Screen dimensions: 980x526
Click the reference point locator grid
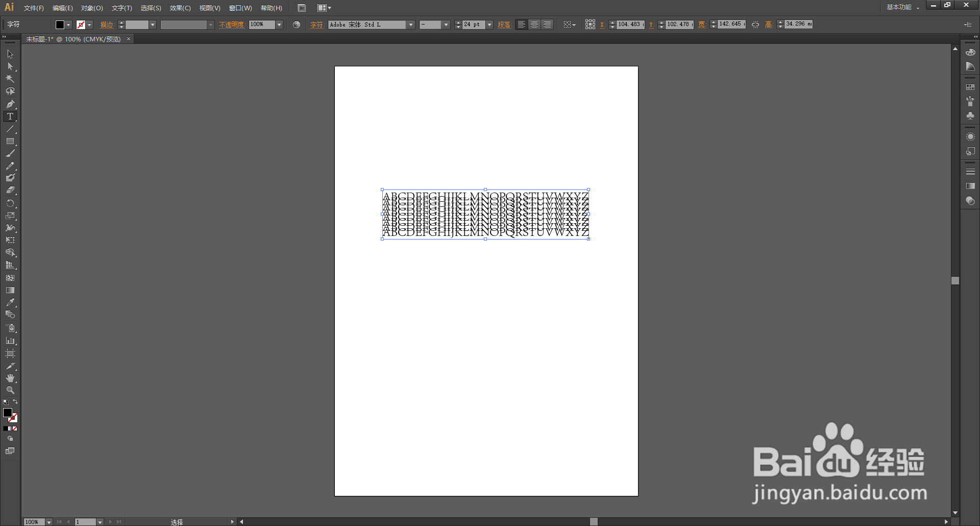[x=590, y=25]
